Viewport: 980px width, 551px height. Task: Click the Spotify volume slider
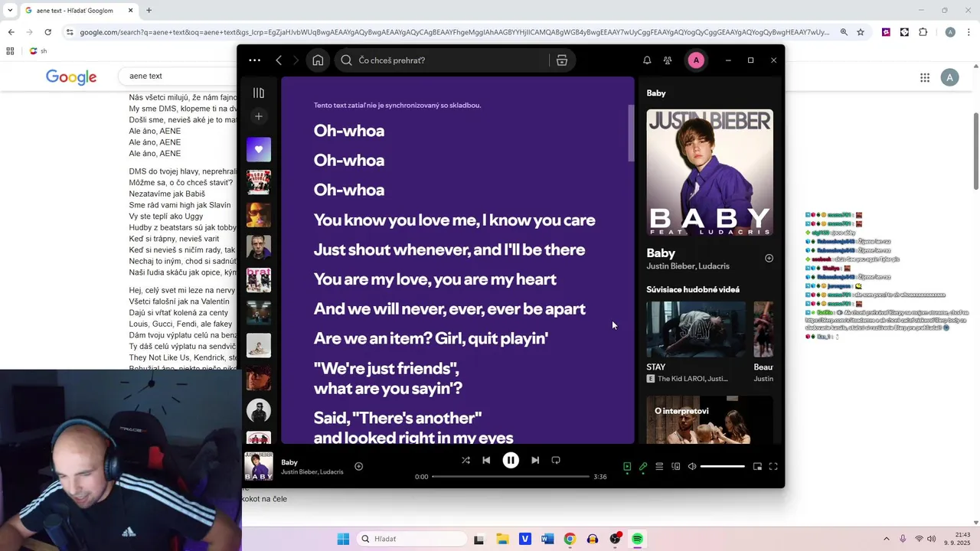coord(722,466)
